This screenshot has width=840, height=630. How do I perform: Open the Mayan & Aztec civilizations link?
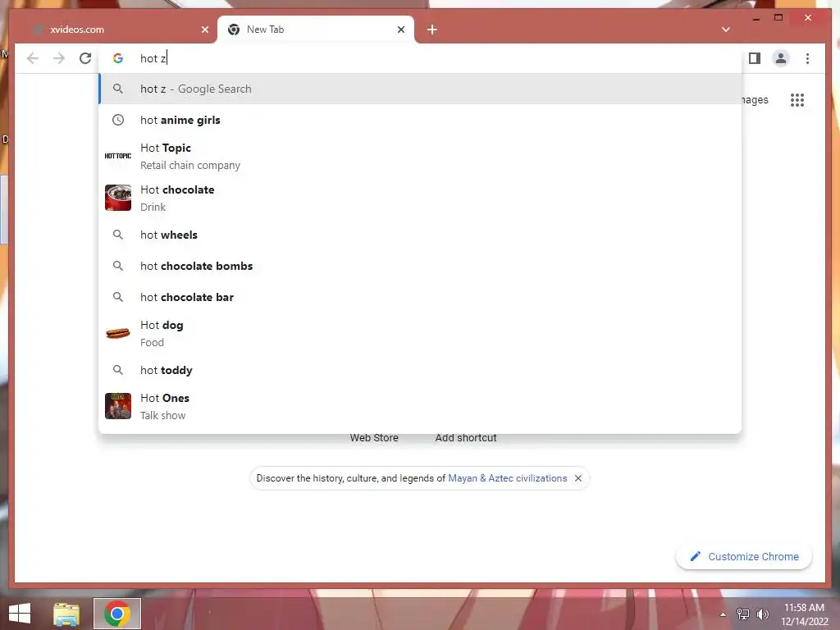507,478
